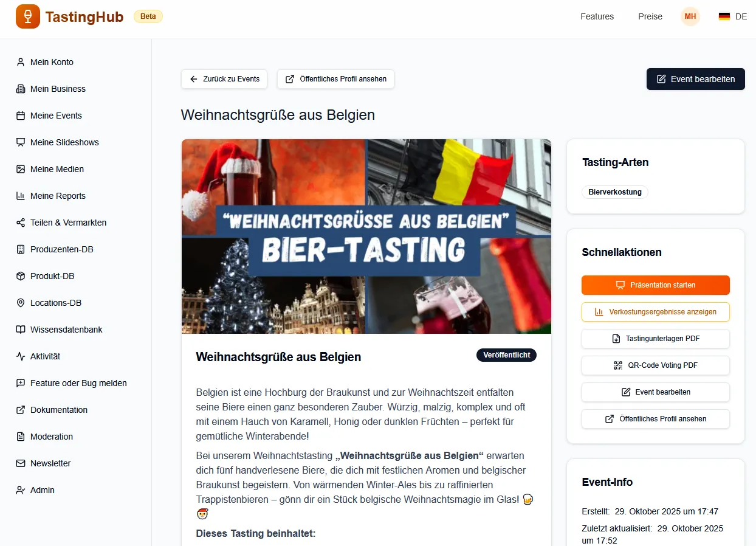Click the Meine Slideshows presentation icon

pos(21,142)
